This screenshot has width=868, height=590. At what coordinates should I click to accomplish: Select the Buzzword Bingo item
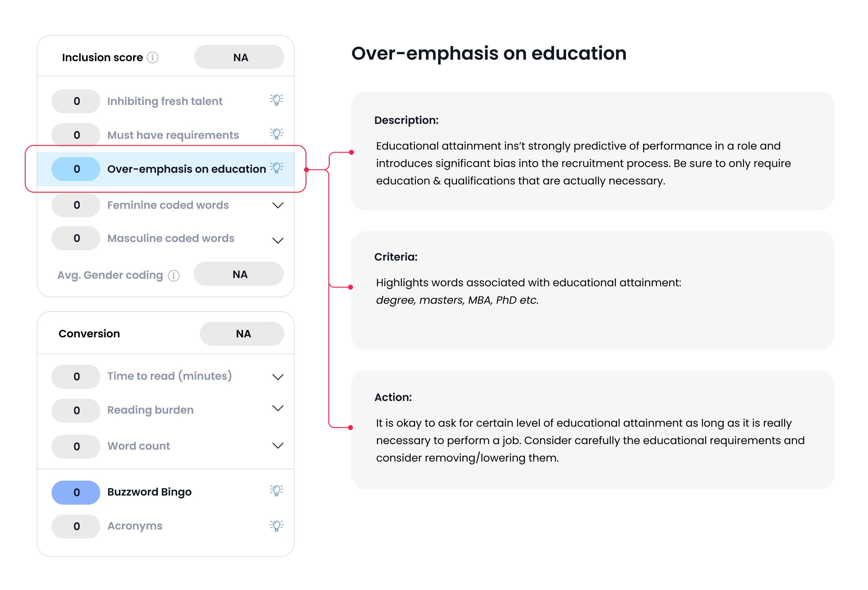click(x=149, y=492)
